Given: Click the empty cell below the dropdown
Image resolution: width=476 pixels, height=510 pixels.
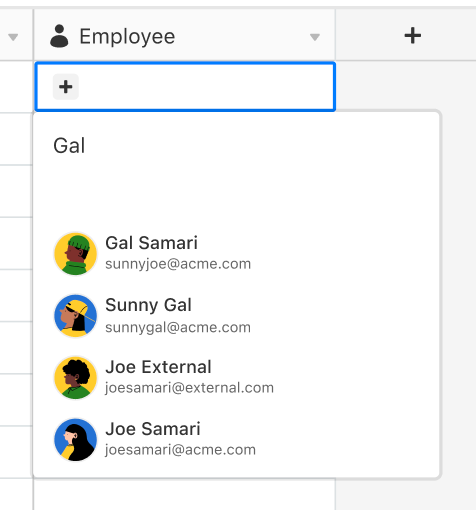Looking at the screenshot, I should pyautogui.click(x=185, y=495).
